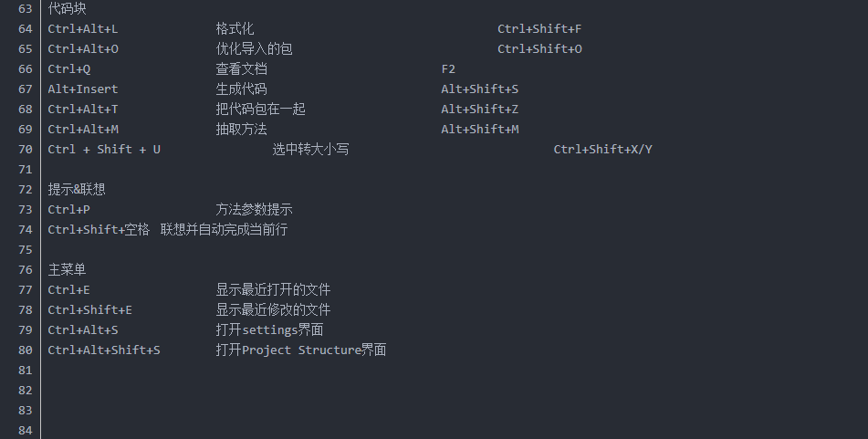Click the 打开settings界面 text
Image resolution: width=868 pixels, height=439 pixels.
269,330
